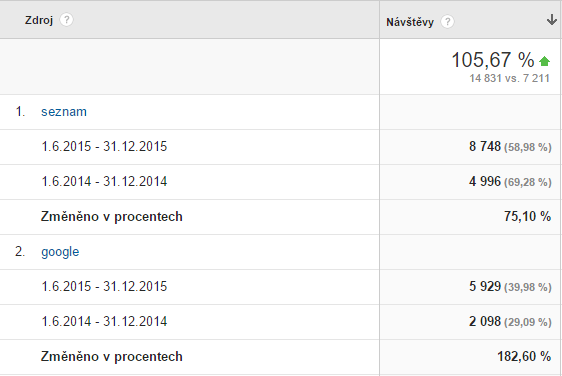The width and height of the screenshot is (562, 376).
Task: Sort by the Návštěvy column header
Action: click(410, 22)
